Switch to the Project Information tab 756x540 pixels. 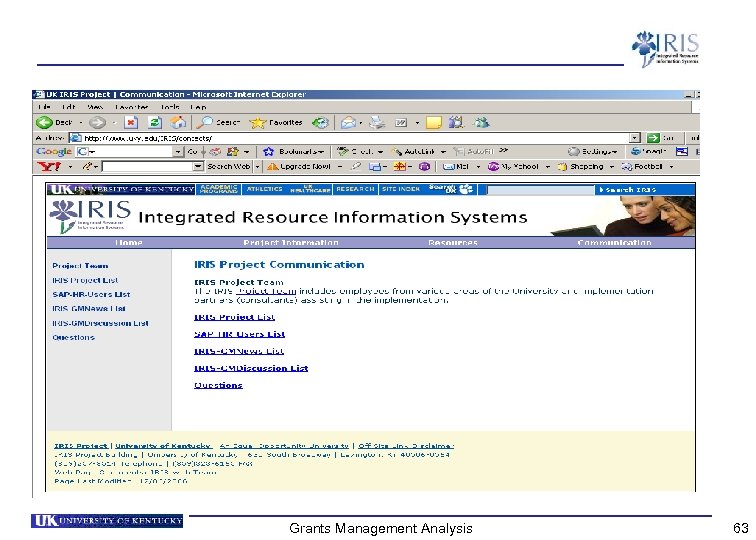pos(291,243)
